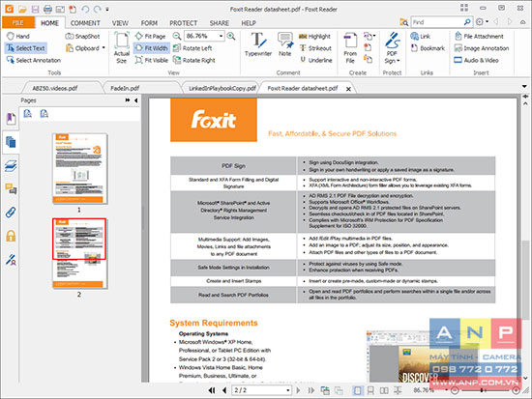Toggle Fit Page view

click(150, 36)
